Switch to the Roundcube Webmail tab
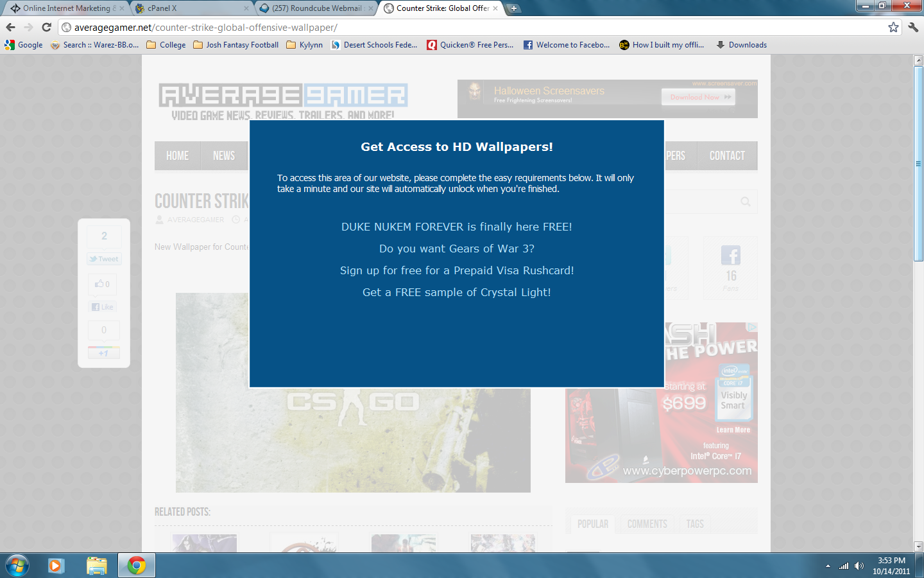 pyautogui.click(x=316, y=8)
